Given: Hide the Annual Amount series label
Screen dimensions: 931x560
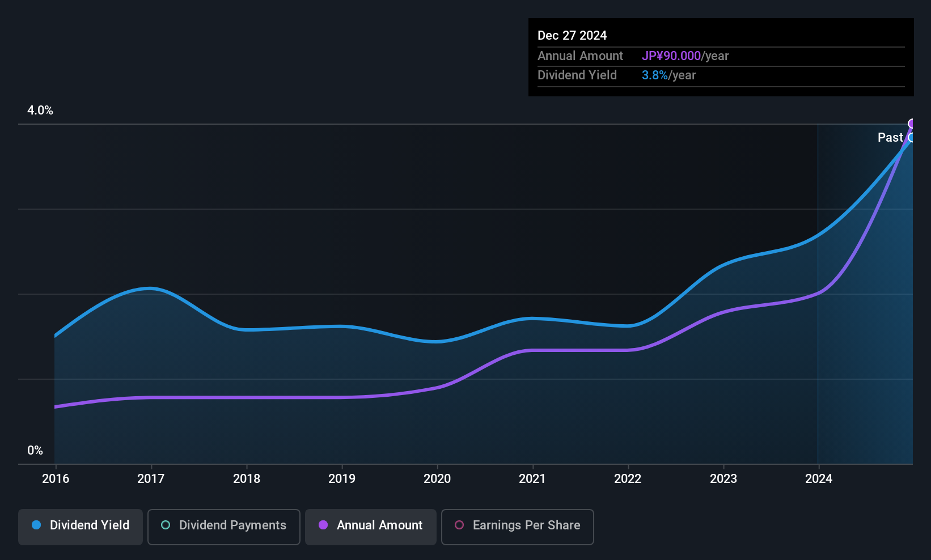Looking at the screenshot, I should pos(379,525).
